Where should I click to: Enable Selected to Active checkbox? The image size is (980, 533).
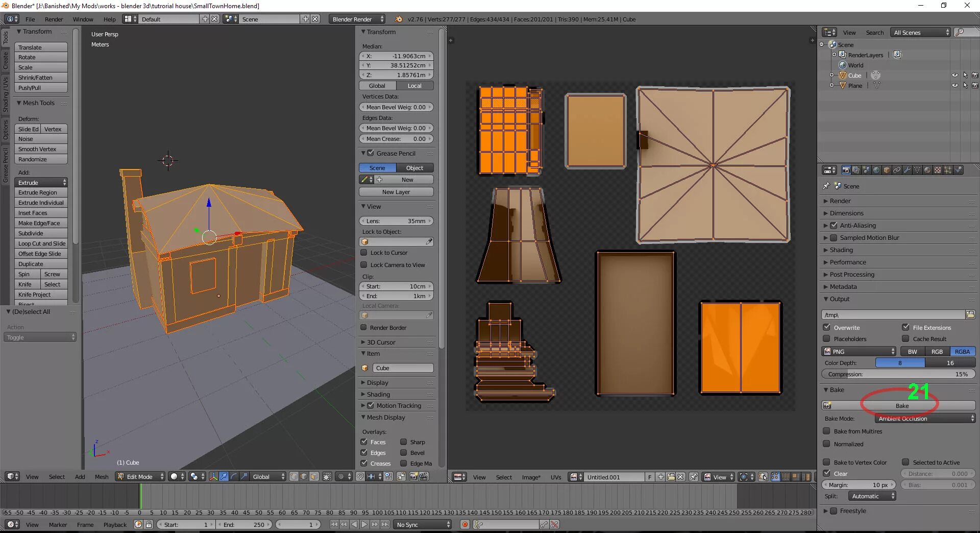(906, 462)
